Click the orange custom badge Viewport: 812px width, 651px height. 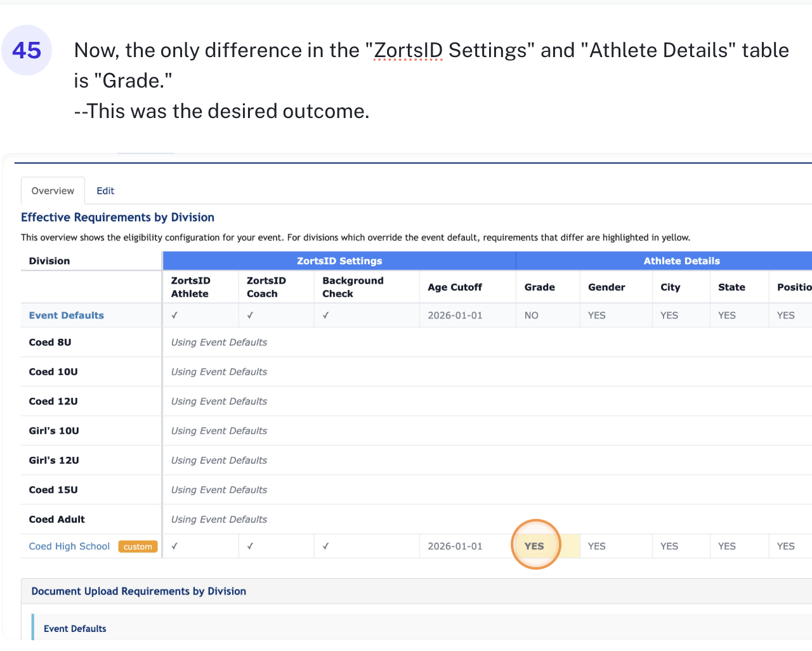[138, 547]
